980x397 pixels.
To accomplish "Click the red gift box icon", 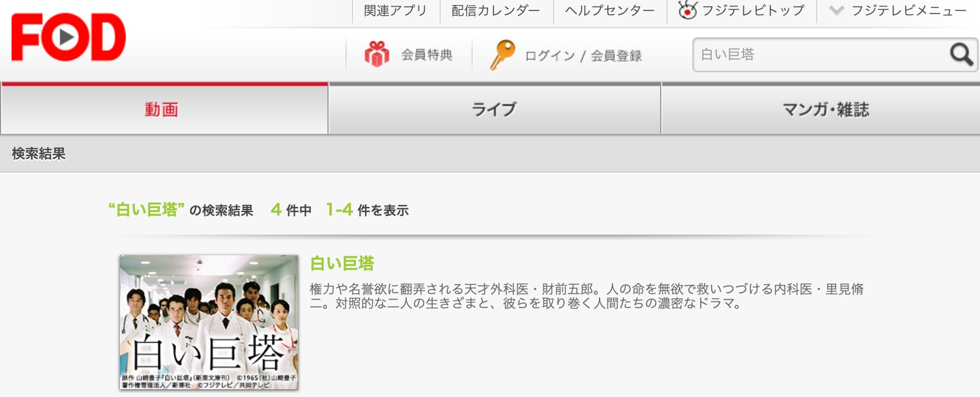I will click(x=377, y=55).
